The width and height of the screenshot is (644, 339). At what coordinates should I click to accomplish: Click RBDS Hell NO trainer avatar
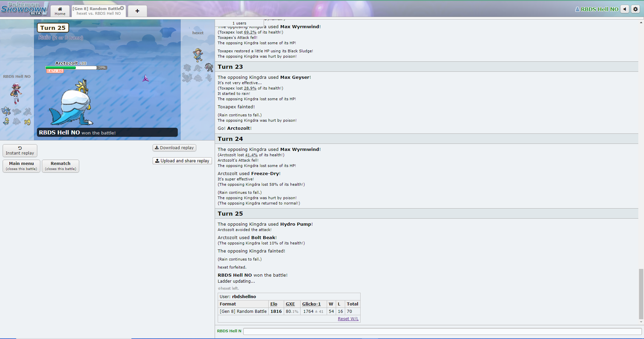pyautogui.click(x=16, y=93)
